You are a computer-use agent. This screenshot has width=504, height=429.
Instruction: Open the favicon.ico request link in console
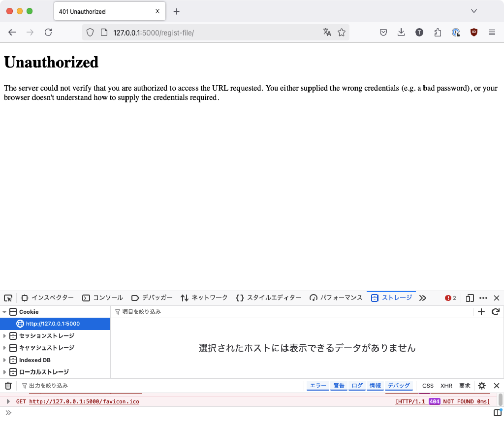click(84, 401)
